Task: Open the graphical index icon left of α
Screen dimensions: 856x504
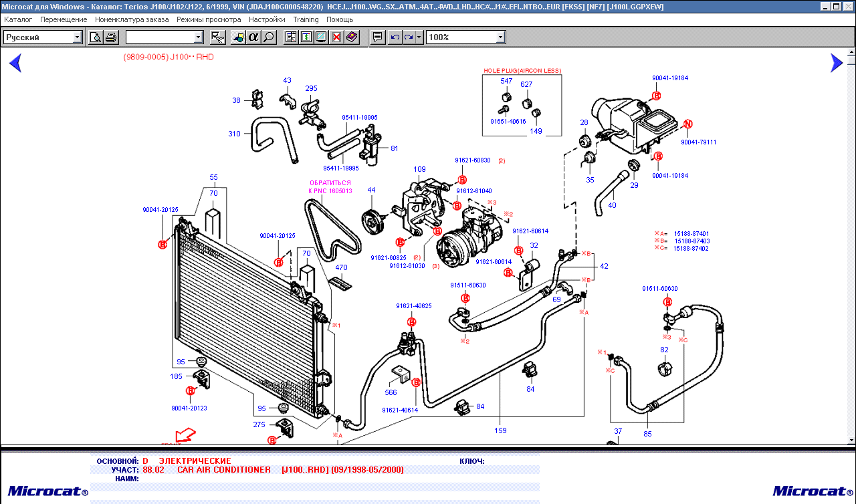Action: [x=238, y=37]
